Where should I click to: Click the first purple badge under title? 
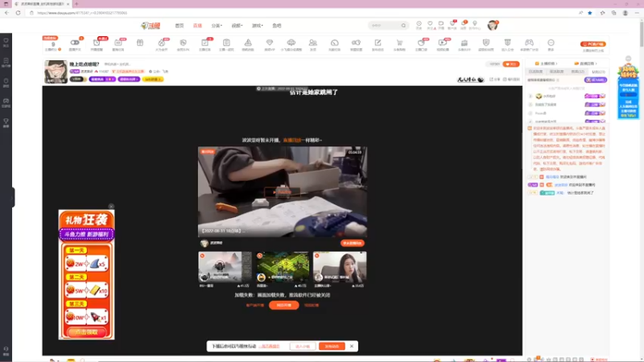pos(102,79)
